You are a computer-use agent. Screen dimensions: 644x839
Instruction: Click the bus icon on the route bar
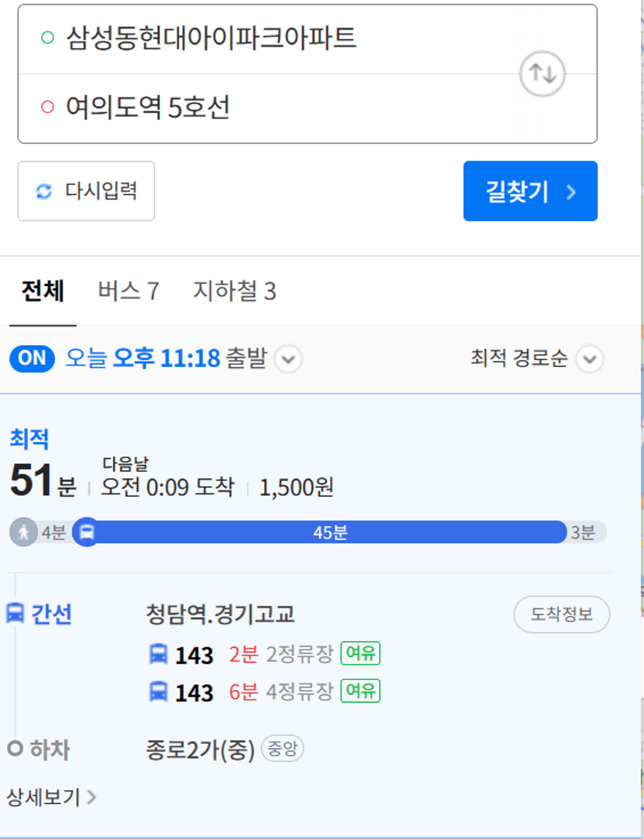click(x=86, y=532)
